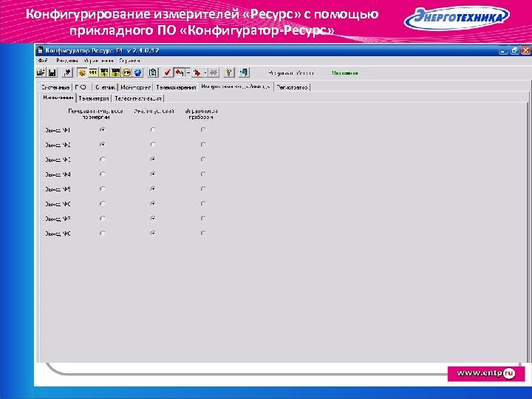The image size is (532, 399).
Task: Set Выход №7 to Управляется прибором
Action: 203,219
